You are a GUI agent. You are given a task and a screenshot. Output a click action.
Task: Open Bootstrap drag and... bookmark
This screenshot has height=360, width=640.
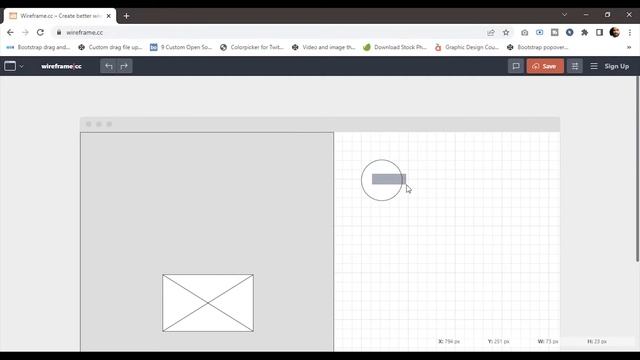tap(38, 47)
